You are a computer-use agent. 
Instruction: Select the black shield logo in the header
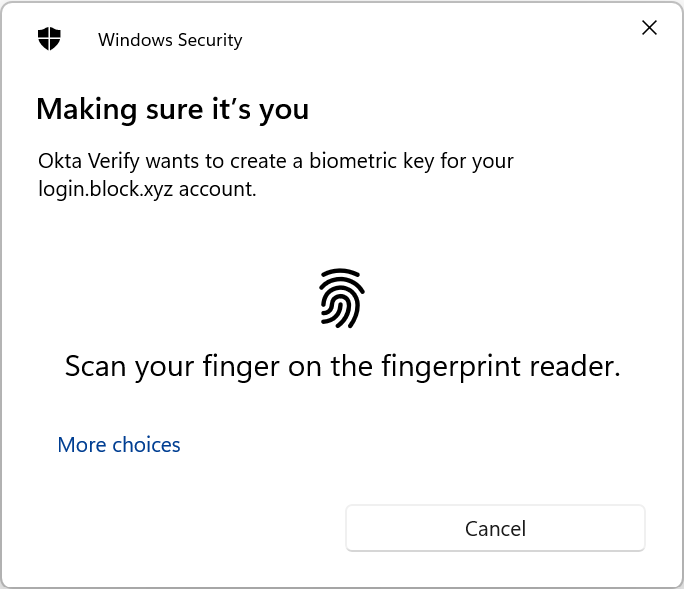[49, 39]
